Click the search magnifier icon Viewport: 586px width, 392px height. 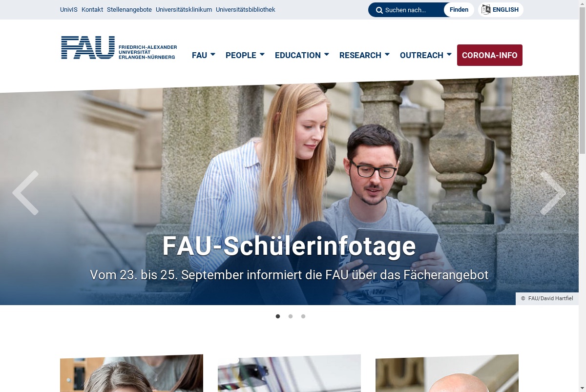click(379, 10)
